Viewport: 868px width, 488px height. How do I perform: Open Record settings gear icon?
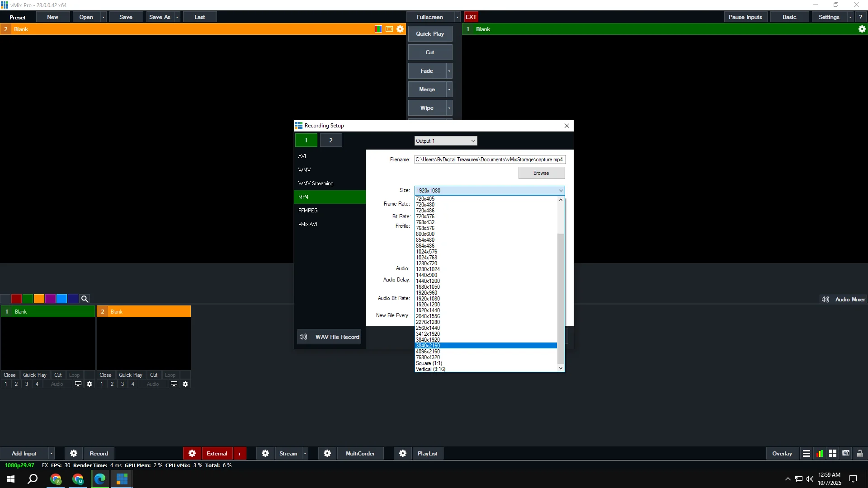click(x=74, y=453)
